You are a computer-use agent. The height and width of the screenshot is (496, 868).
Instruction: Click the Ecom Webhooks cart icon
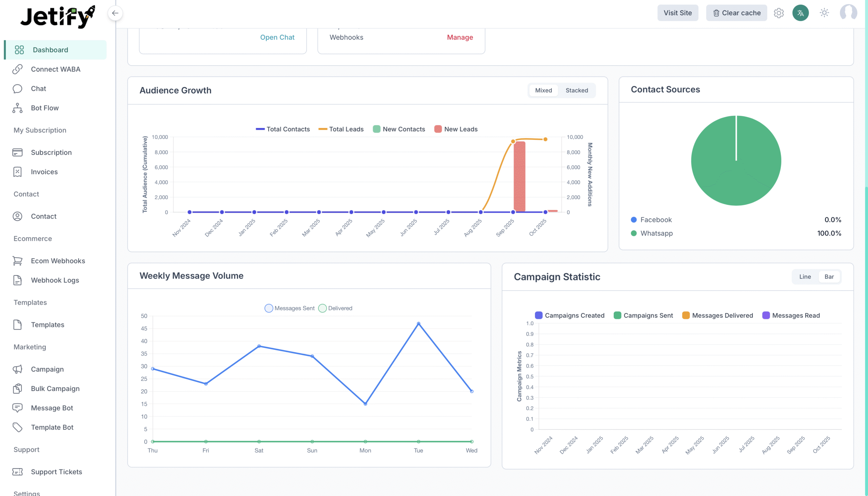tap(18, 261)
